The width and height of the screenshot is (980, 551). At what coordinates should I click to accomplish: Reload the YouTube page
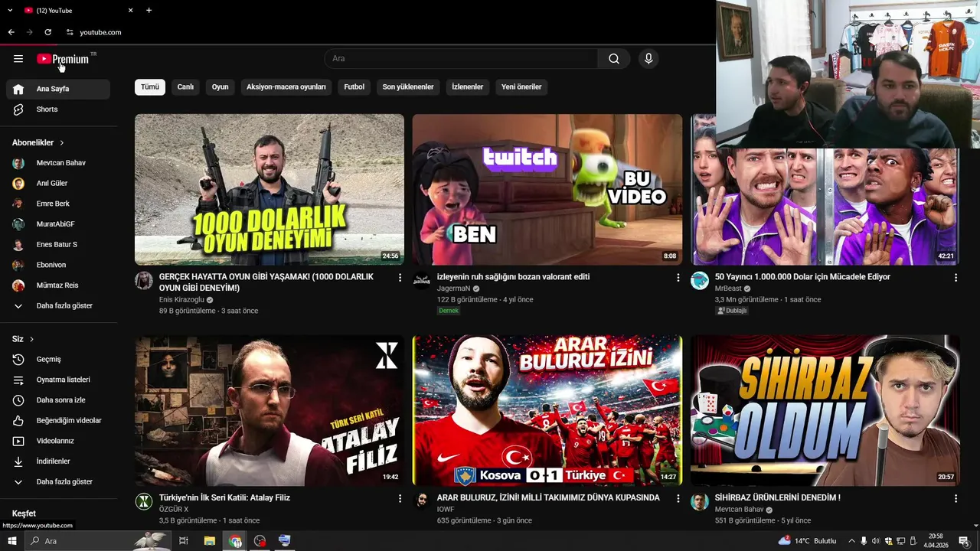tap(47, 32)
